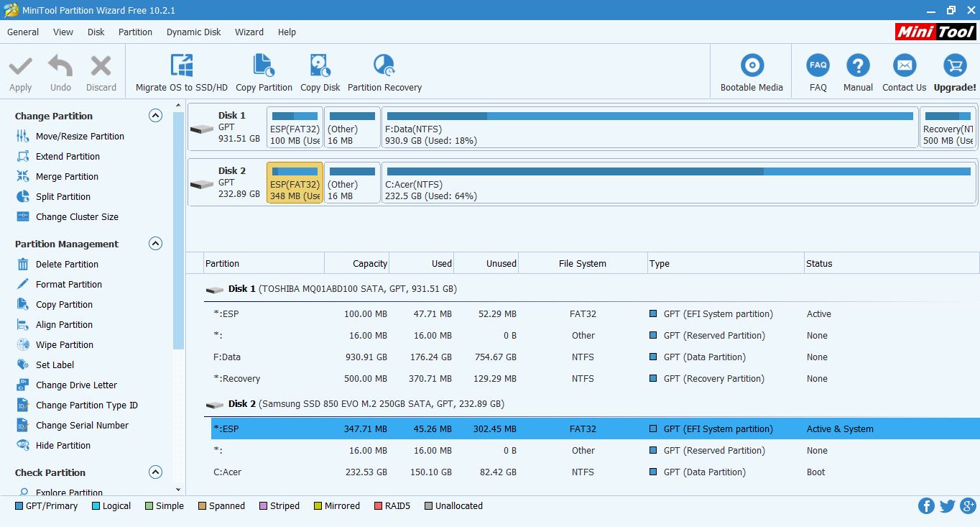The image size is (980, 527).
Task: Open MiniTool Twitter icon
Action: [947, 506]
